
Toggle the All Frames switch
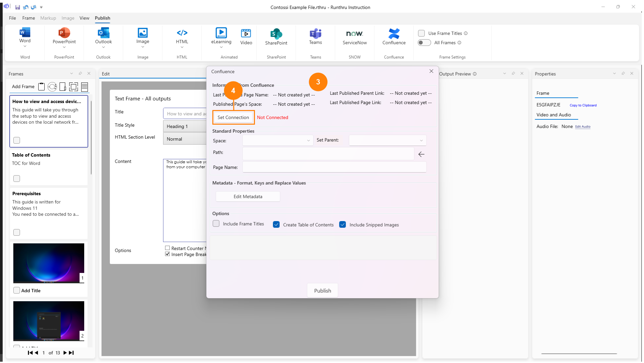(x=424, y=43)
